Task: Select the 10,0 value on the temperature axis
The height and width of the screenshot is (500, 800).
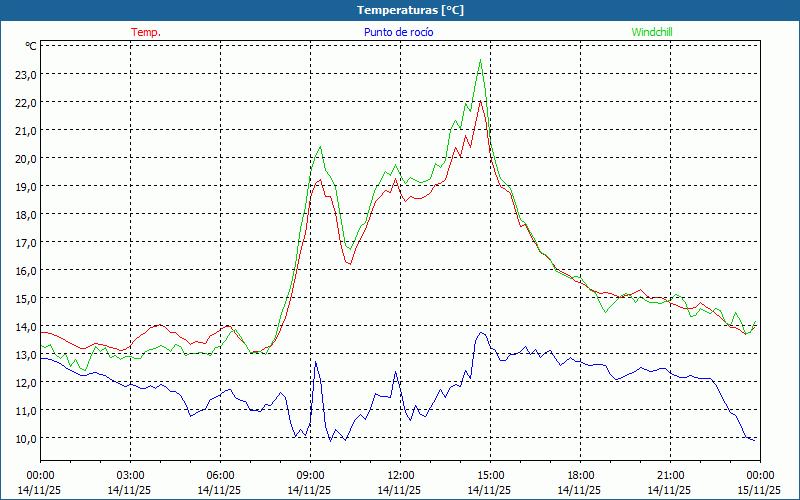Action: tap(25, 438)
